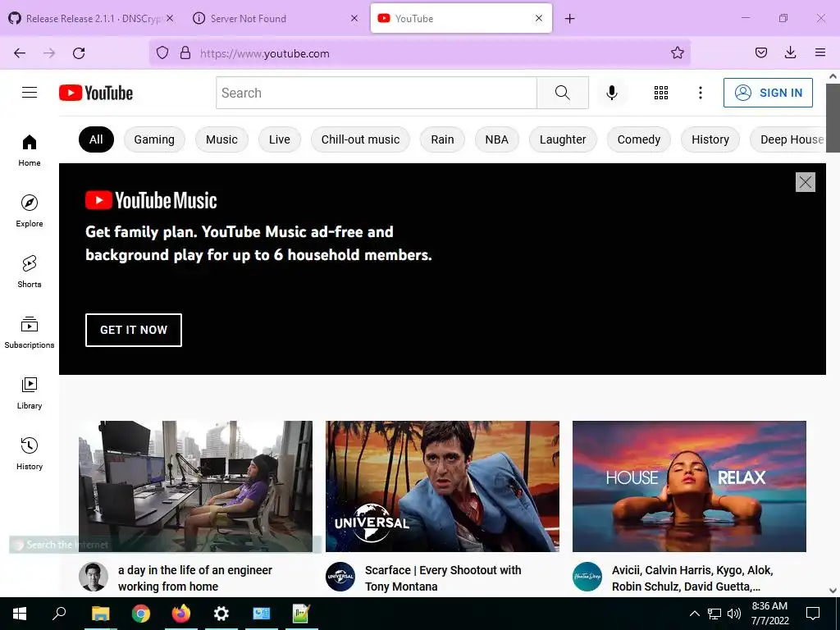Select the All filter chip
Image resolution: width=840 pixels, height=630 pixels.
(96, 139)
